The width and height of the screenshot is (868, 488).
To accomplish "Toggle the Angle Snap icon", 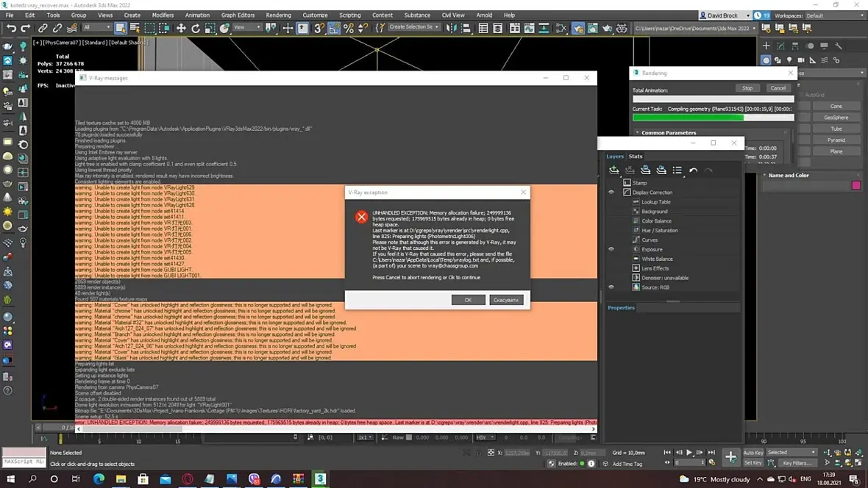I will [x=334, y=28].
